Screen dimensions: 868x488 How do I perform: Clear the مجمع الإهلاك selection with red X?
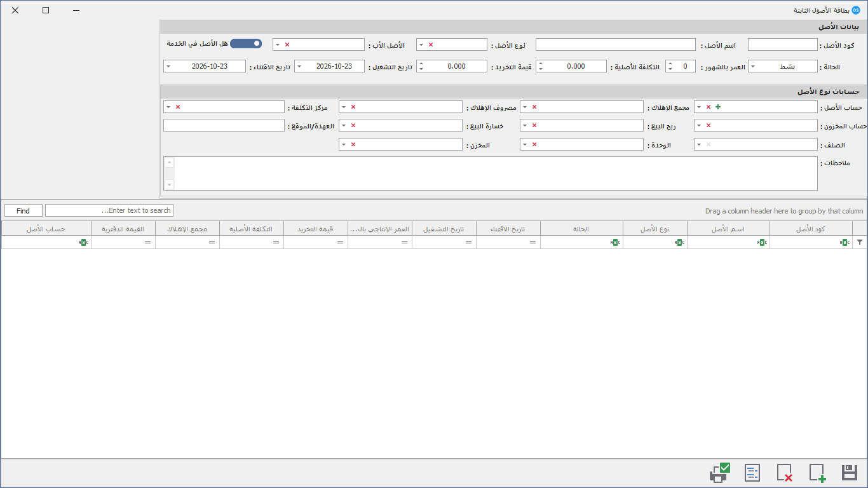(x=534, y=107)
